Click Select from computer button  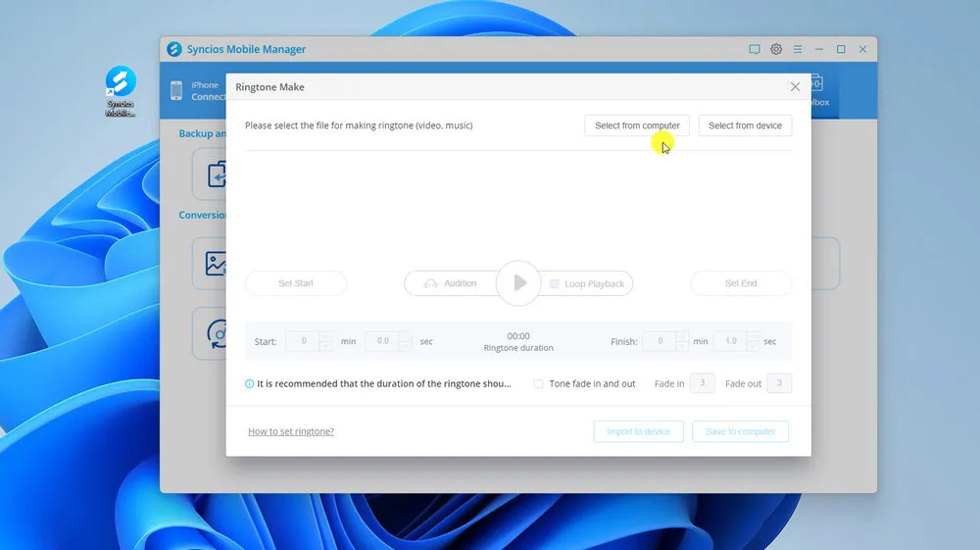click(x=637, y=125)
